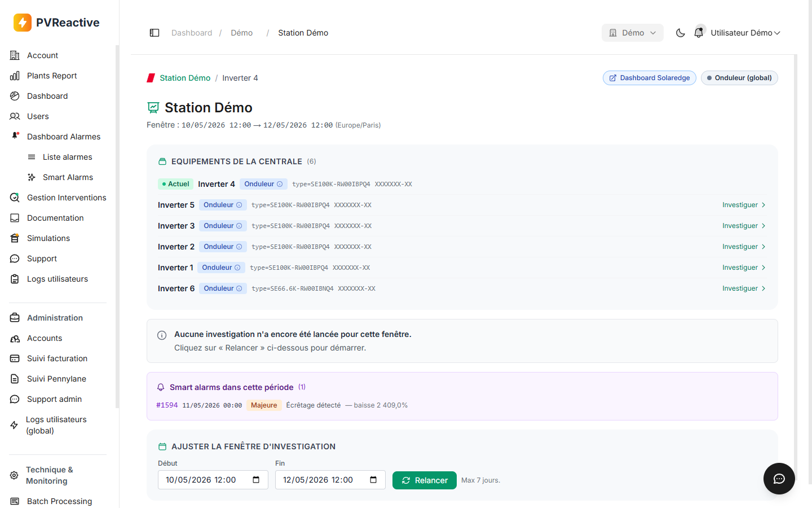Open Account in the sidebar
Viewport: 812px width, 508px height.
click(42, 55)
